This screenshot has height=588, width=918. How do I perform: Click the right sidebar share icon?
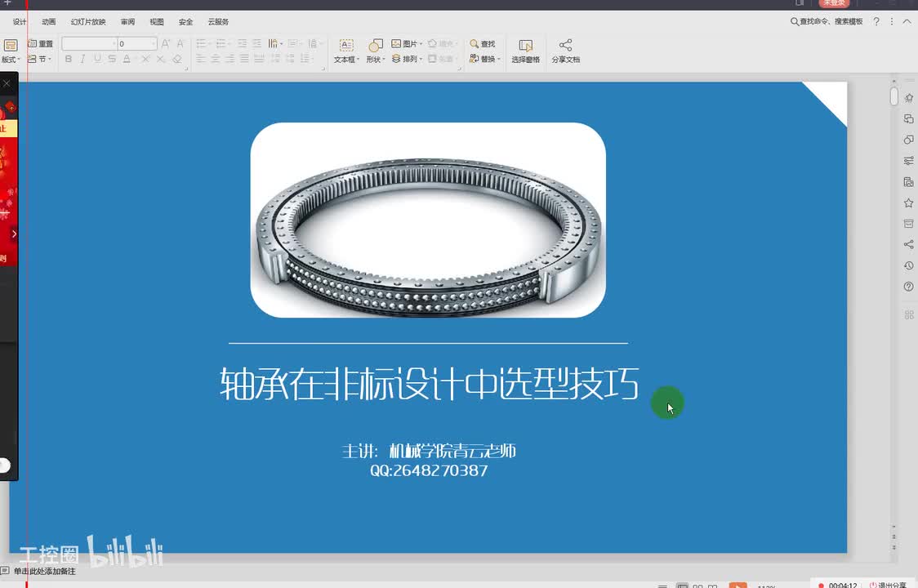pos(909,244)
